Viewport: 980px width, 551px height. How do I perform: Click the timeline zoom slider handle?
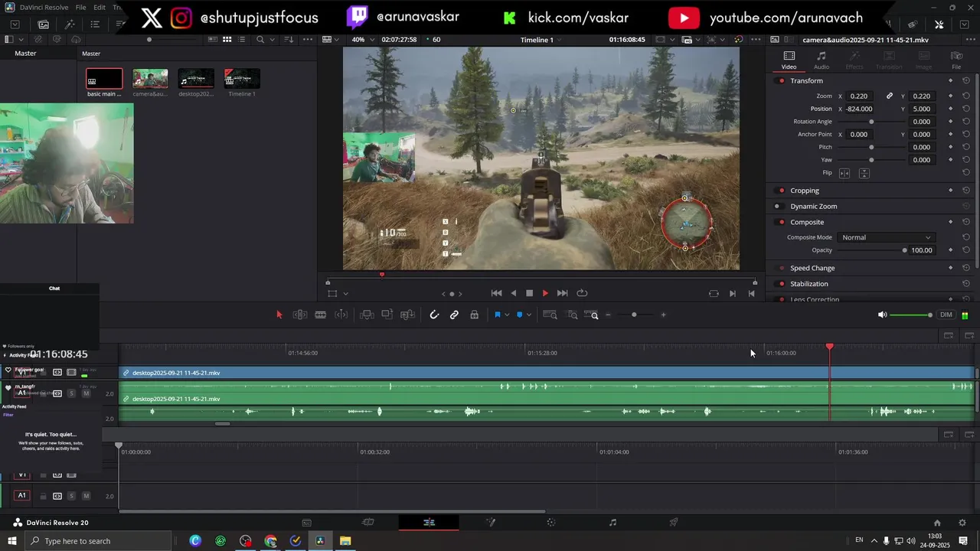click(634, 315)
